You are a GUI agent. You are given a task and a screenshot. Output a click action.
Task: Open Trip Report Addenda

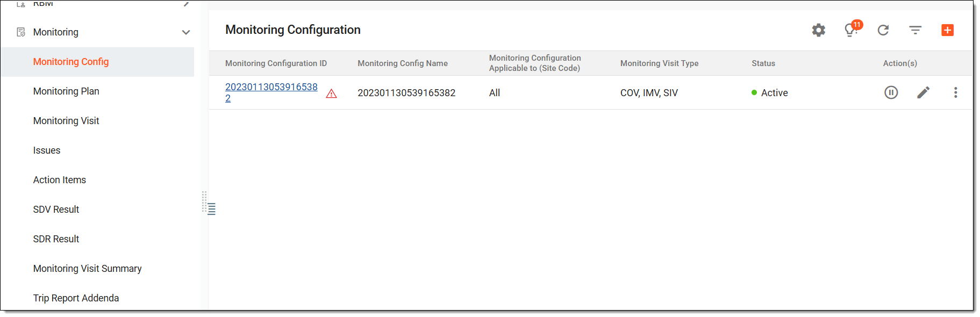point(76,298)
